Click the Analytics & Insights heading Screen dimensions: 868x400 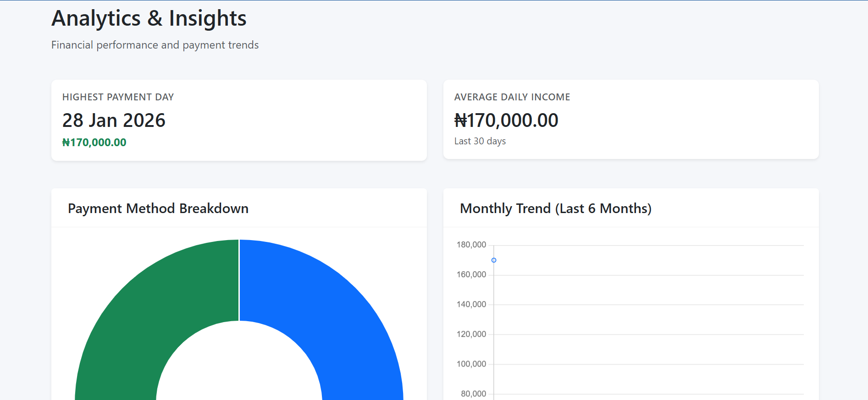[149, 19]
